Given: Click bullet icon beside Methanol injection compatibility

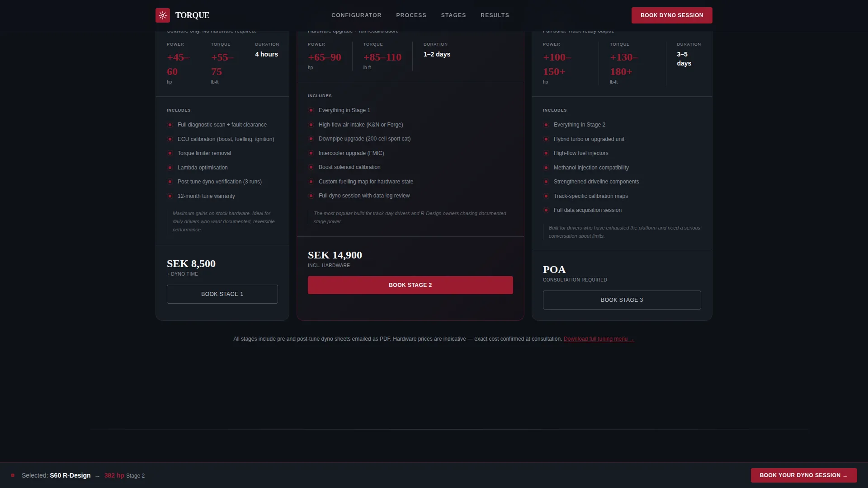Looking at the screenshot, I should tap(546, 168).
